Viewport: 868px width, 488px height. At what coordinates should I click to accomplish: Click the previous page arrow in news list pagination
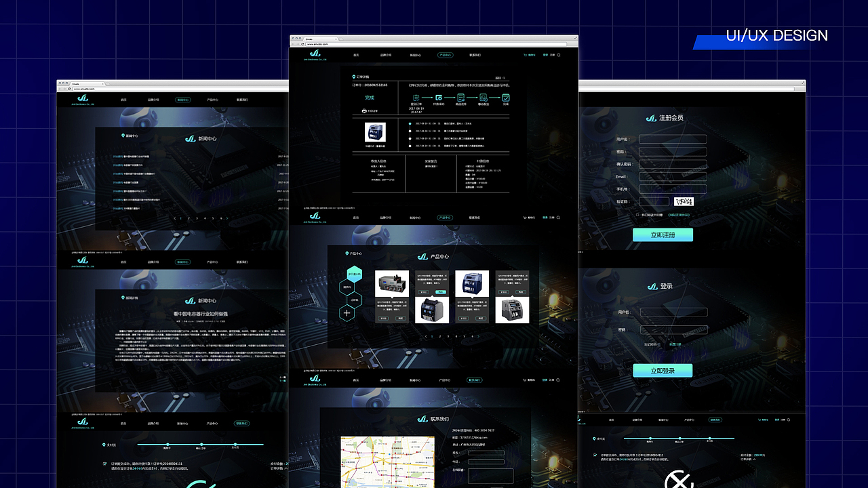[x=176, y=218]
